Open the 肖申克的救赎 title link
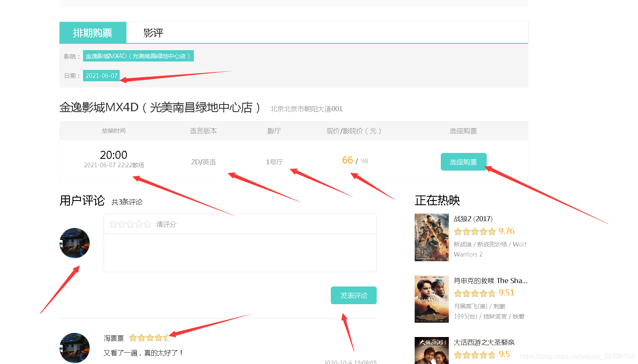Image resolution: width=638 pixels, height=364 pixels. [491, 281]
